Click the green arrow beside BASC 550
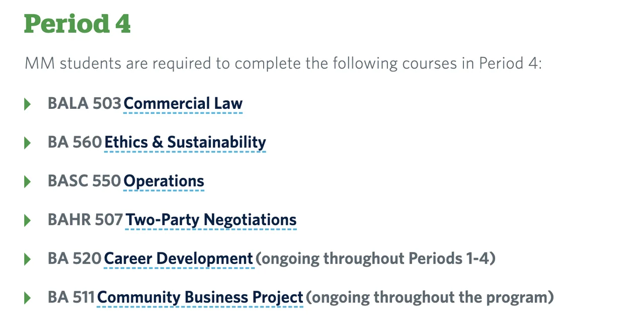Screen dimensions: 644x326 28,182
